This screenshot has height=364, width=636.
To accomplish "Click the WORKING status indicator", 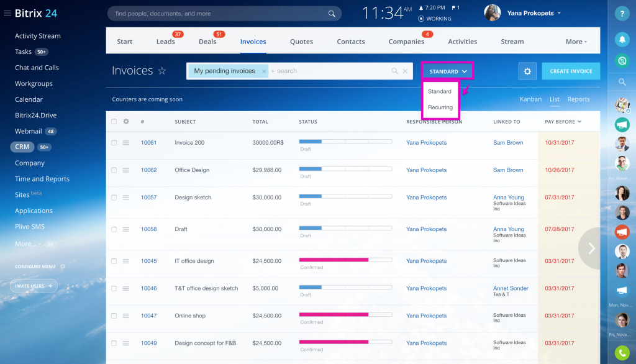I will click(x=434, y=19).
